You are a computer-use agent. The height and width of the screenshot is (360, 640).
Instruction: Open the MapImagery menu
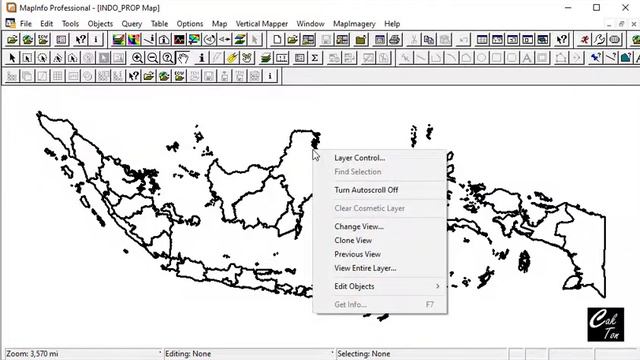(354, 24)
